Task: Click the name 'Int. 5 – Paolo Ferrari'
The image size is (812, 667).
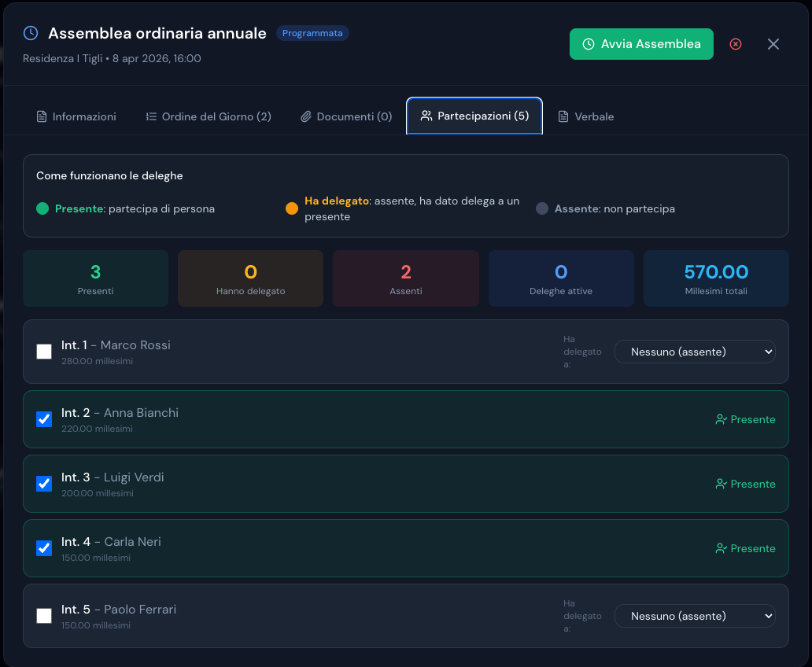Action: [x=119, y=610]
